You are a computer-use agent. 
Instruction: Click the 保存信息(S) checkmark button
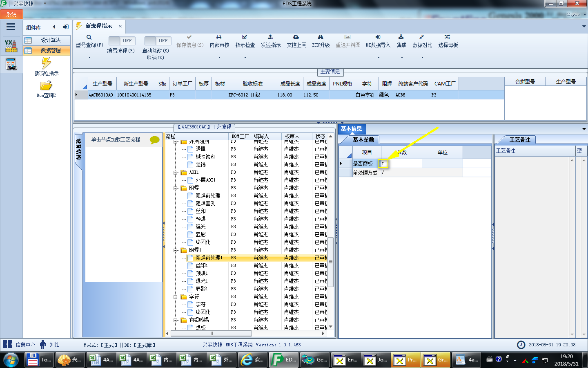click(x=189, y=41)
